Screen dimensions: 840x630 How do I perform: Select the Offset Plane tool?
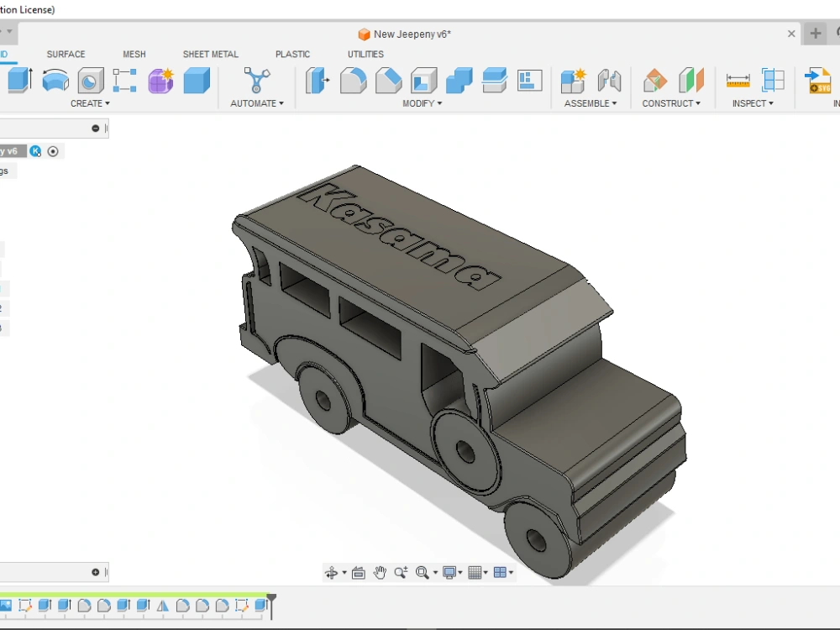click(654, 81)
